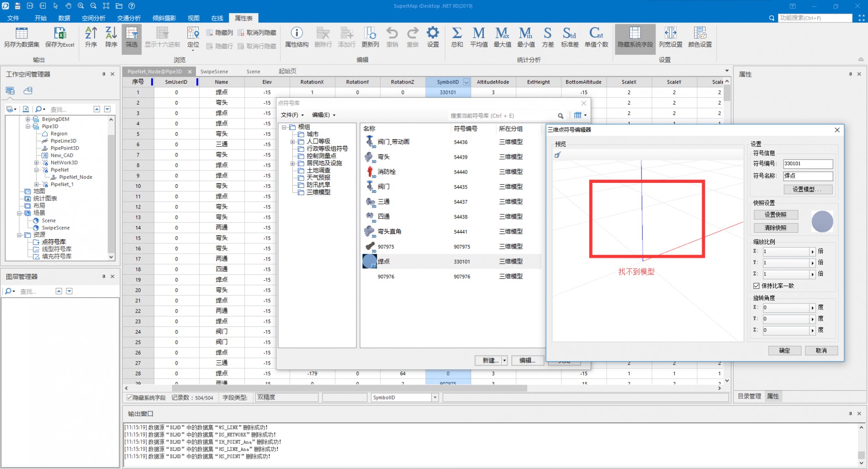
Task: Click the snapshot color circle preview
Action: pos(822,221)
